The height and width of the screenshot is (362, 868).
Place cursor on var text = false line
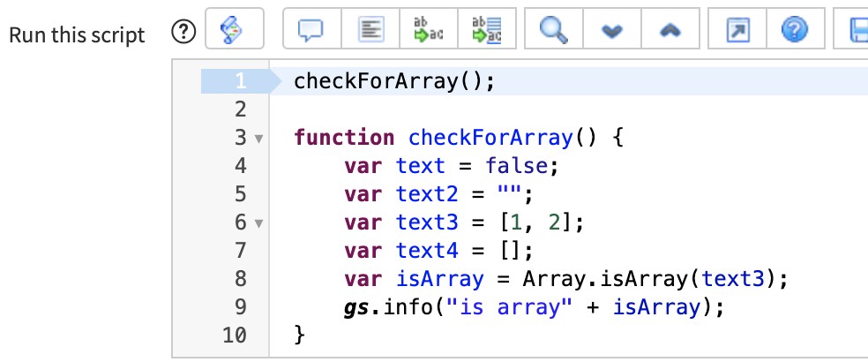[x=451, y=166]
